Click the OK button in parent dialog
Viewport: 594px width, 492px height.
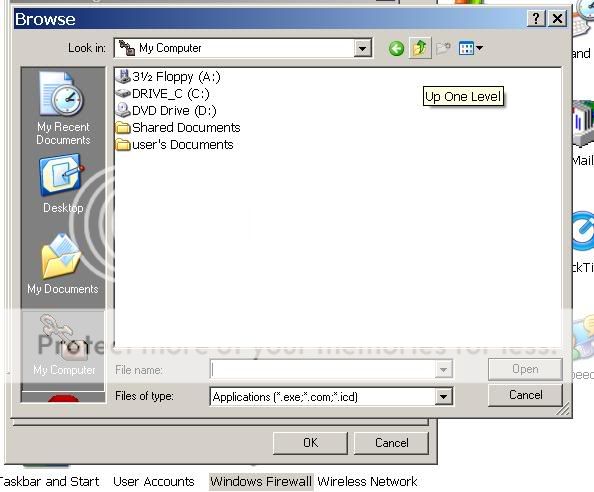coord(310,443)
